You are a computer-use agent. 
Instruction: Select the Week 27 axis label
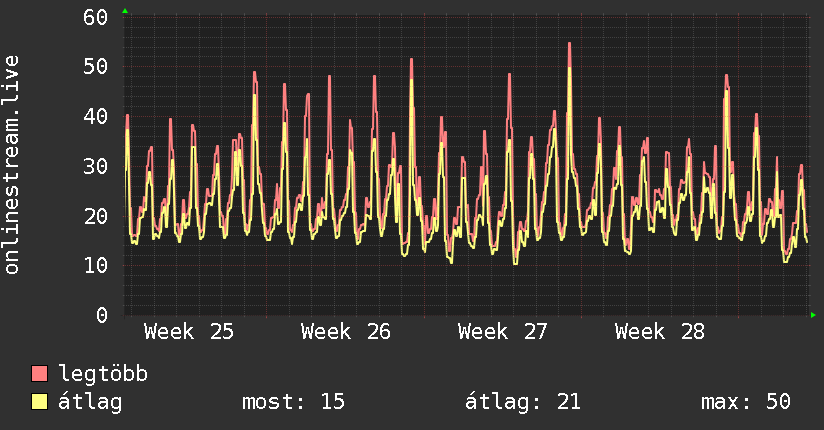[503, 332]
